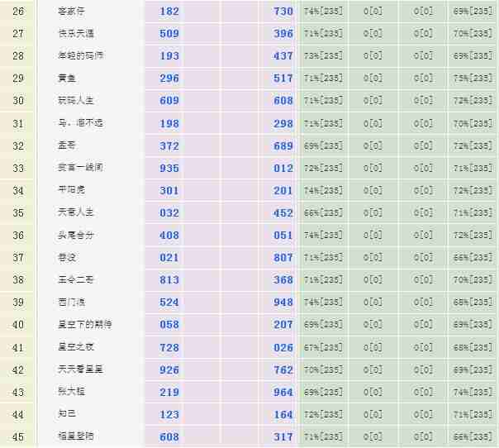Click the 75%[235] cell in row 29
This screenshot has width=499, height=448.
click(473, 79)
